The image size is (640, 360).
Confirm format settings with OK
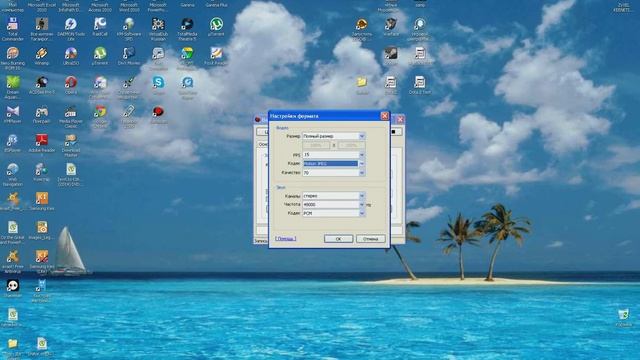pyautogui.click(x=338, y=239)
